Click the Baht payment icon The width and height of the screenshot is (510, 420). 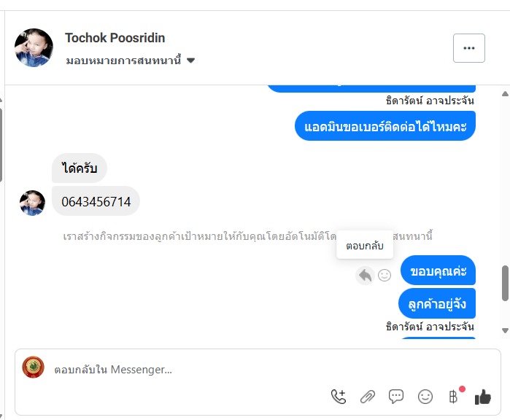(x=452, y=397)
